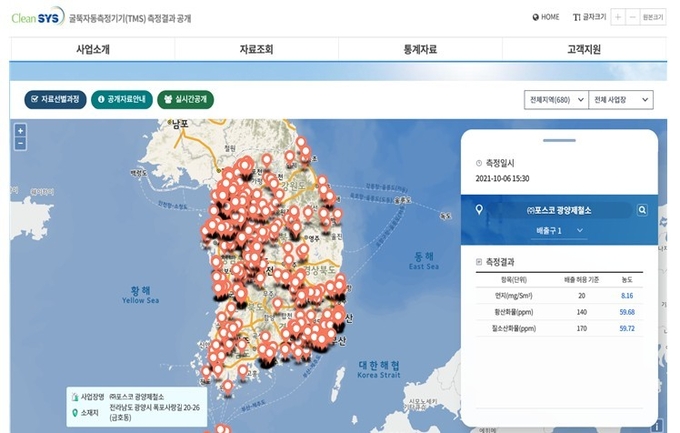Increase font size with plus button
The width and height of the screenshot is (680, 433).
[x=620, y=17]
